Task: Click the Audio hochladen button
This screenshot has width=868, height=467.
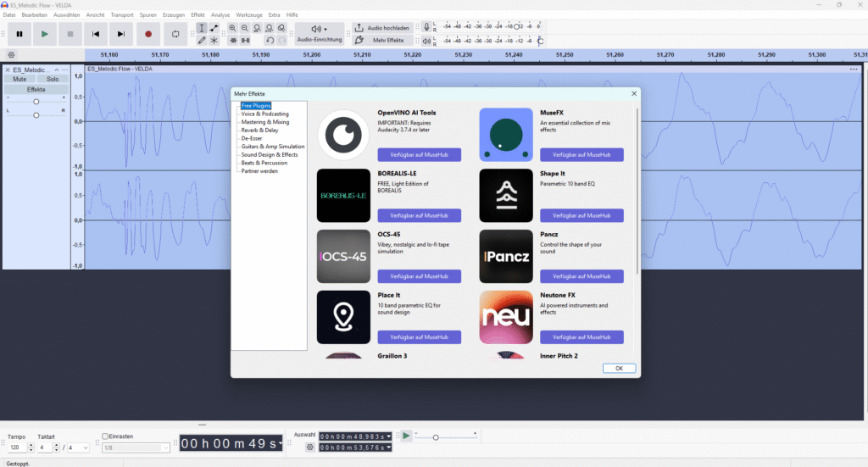Action: point(382,28)
